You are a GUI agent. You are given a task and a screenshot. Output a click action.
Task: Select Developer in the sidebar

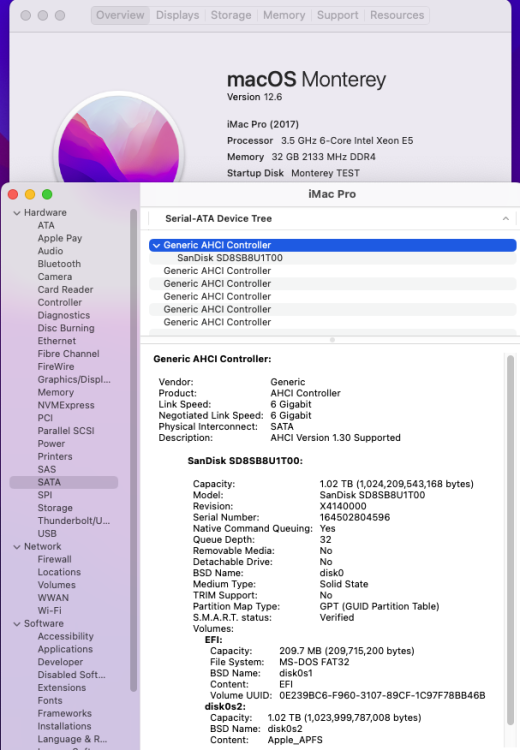pos(60,662)
